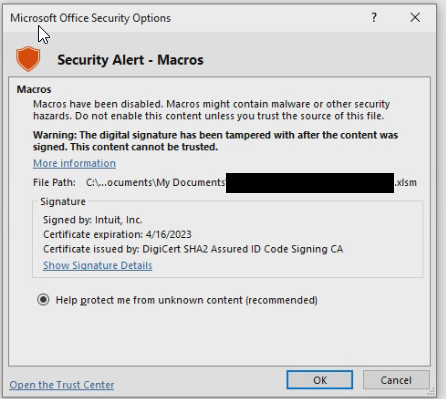Show Signature Details
446x399 pixels.
pos(98,265)
